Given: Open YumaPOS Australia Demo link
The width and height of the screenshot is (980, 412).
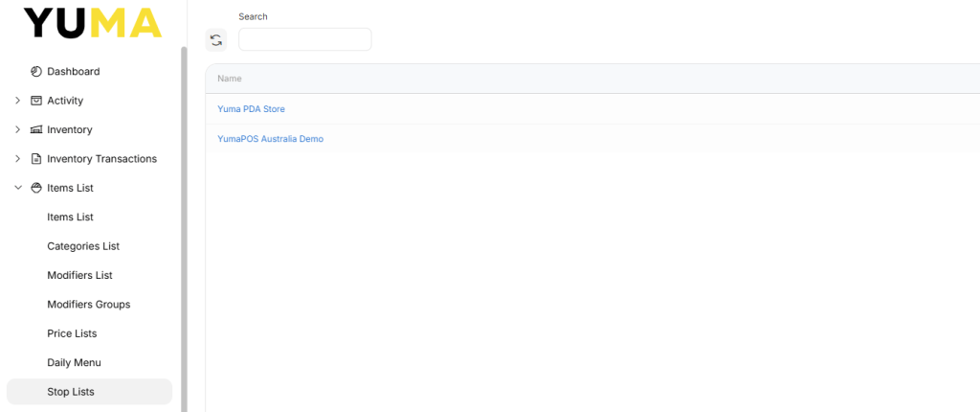Looking at the screenshot, I should pos(270,139).
